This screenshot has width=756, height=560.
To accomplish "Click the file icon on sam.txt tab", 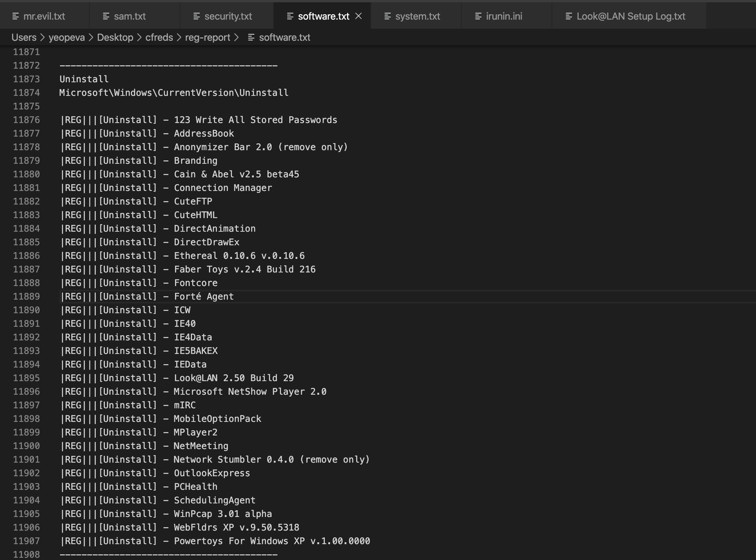I will click(106, 16).
